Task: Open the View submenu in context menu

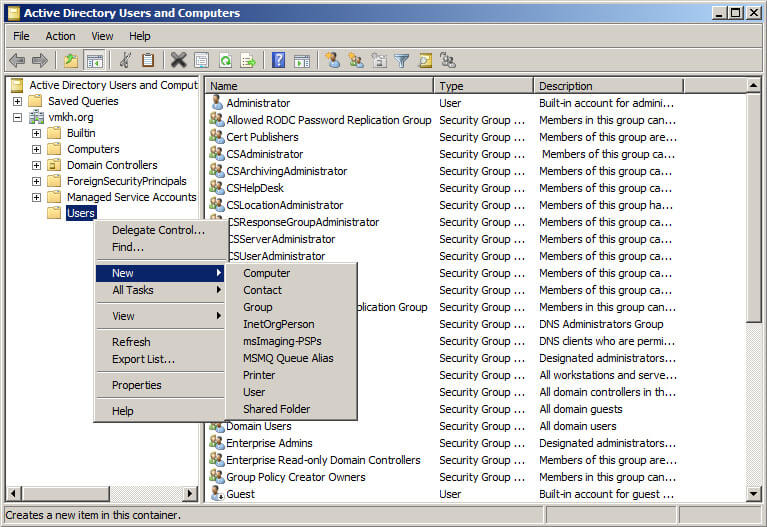Action: click(160, 316)
